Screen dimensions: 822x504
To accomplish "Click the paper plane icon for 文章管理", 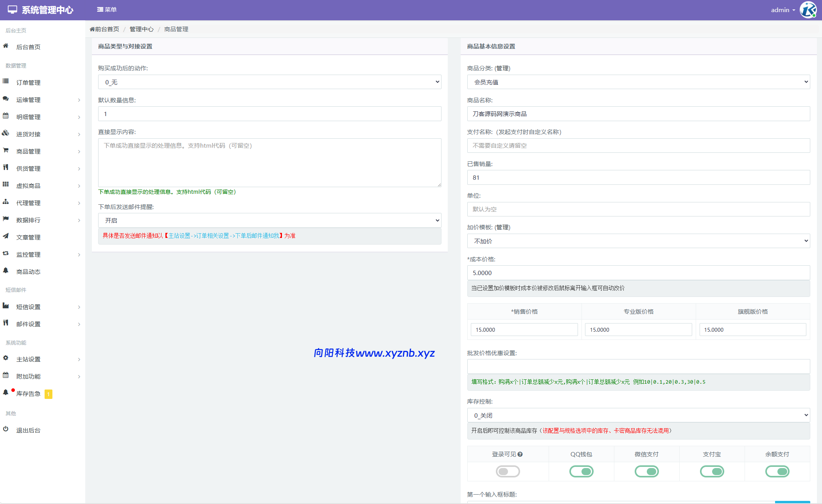I will (x=6, y=236).
